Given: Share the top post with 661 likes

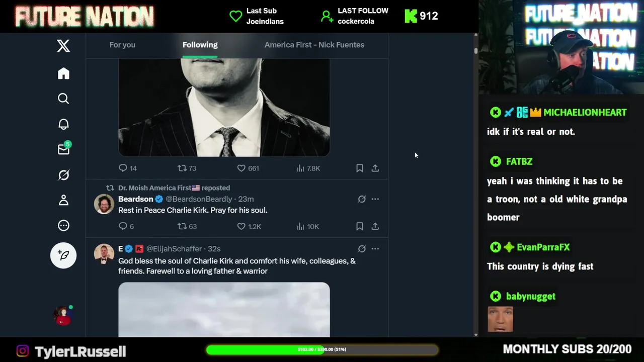Looking at the screenshot, I should pyautogui.click(x=375, y=168).
